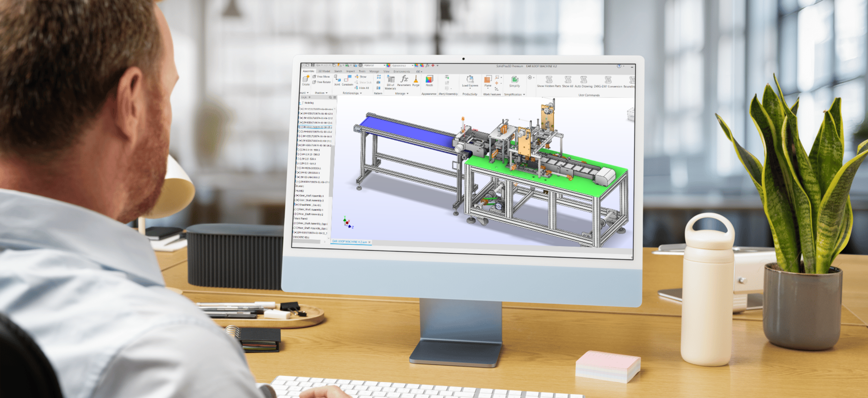Select the Modeling browser view label

309,103
